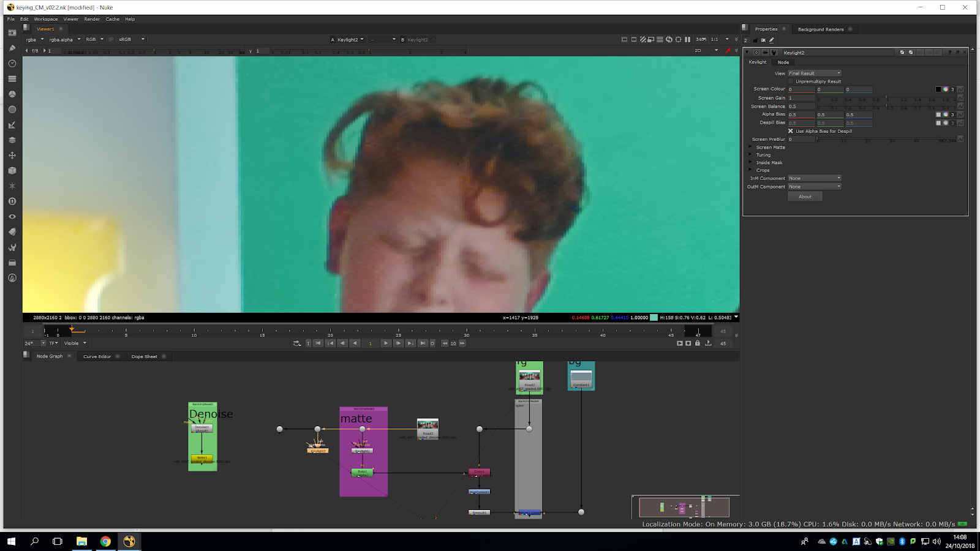
Task: Open the Merge nodes layers icon
Action: pos(12,140)
